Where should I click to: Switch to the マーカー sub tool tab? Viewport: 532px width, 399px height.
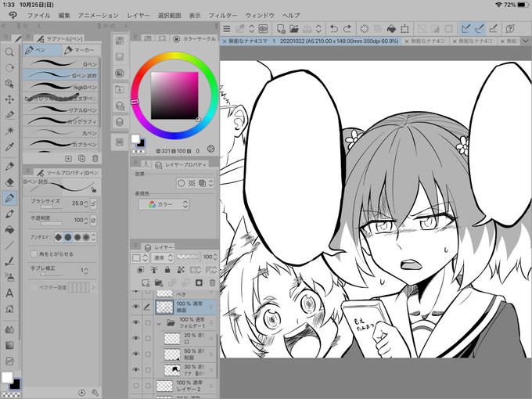tap(80, 50)
